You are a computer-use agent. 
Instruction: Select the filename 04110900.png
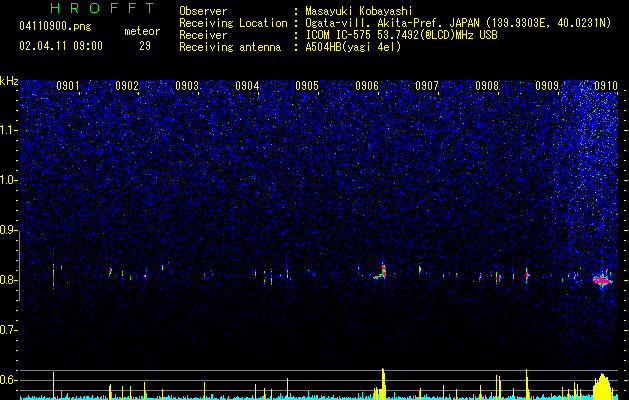click(55, 27)
